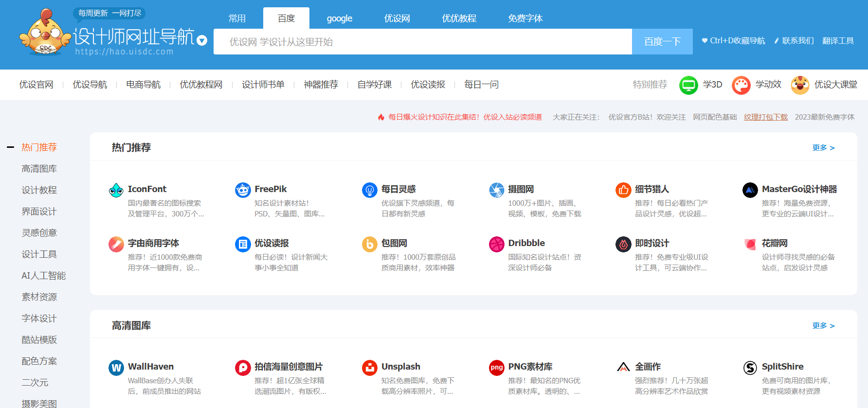Select 设计教程 in the left sidebar
Viewport: 868px width, 408px height.
pyautogui.click(x=39, y=190)
